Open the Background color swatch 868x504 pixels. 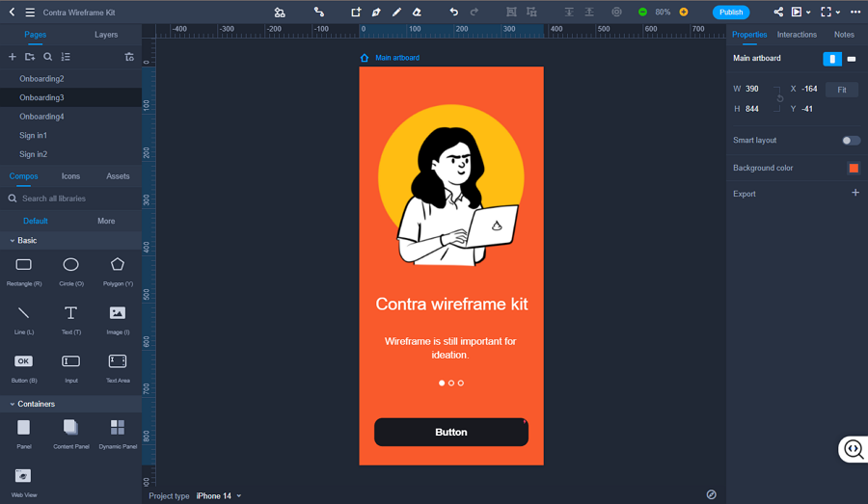click(x=854, y=168)
